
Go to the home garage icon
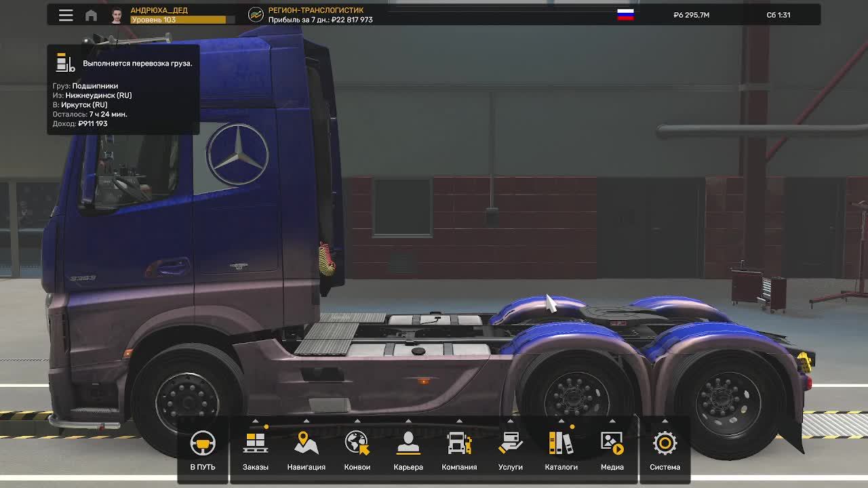(x=91, y=15)
